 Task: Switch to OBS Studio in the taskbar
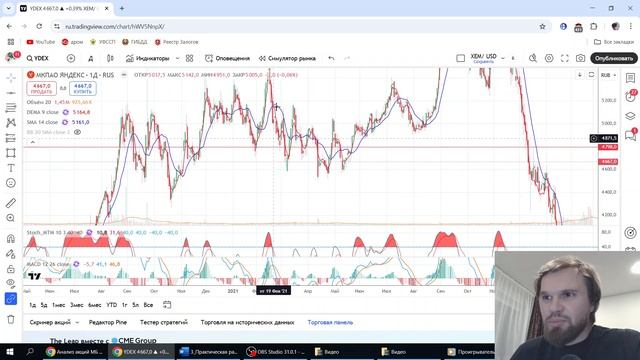coord(276,352)
